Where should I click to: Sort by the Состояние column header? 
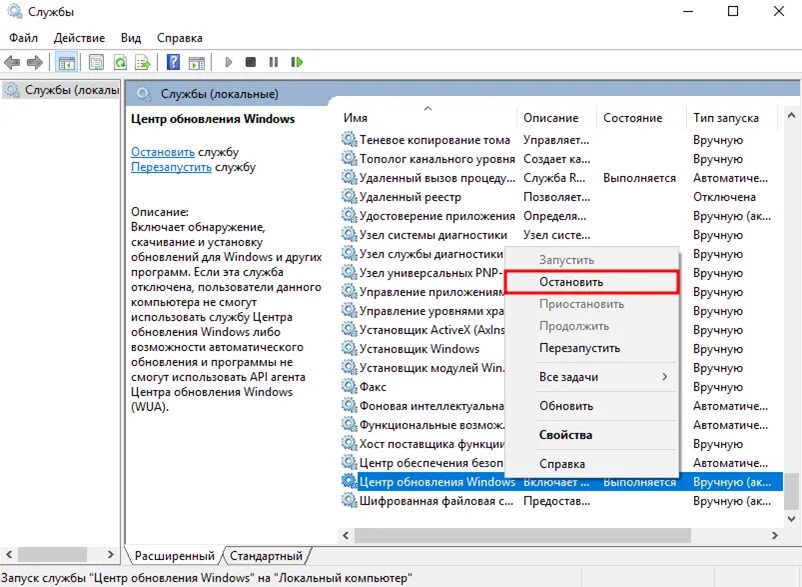641,118
